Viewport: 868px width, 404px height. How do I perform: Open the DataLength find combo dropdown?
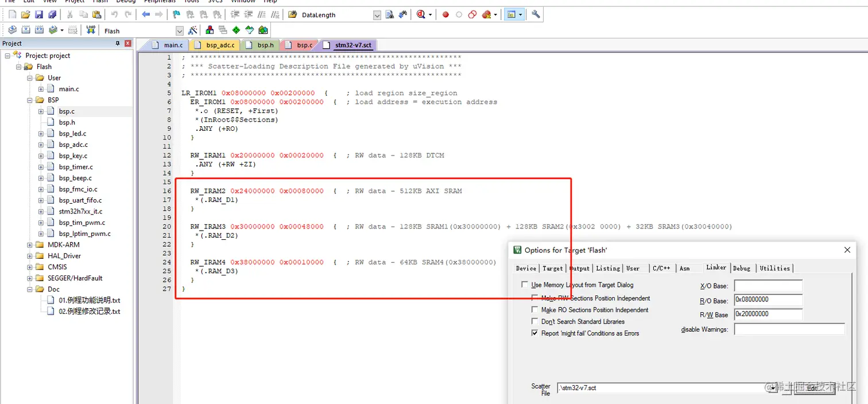click(x=377, y=15)
